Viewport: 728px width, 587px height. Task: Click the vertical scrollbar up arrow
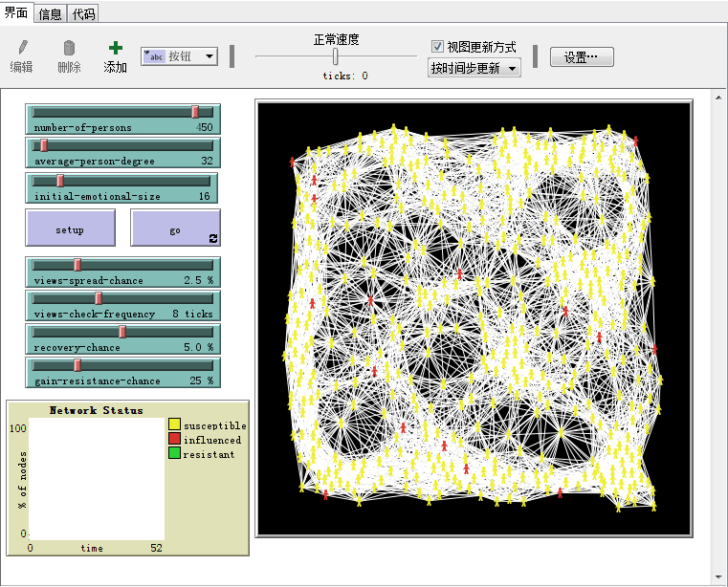718,98
